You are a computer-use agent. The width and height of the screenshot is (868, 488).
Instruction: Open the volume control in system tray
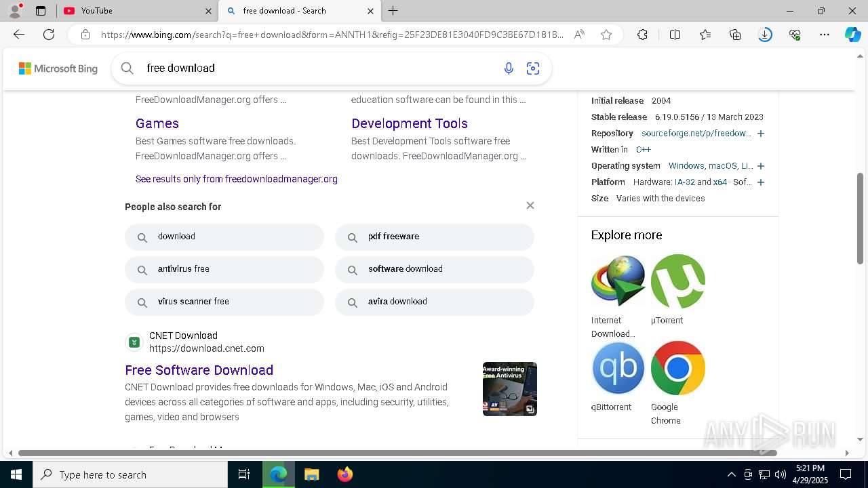click(780, 474)
